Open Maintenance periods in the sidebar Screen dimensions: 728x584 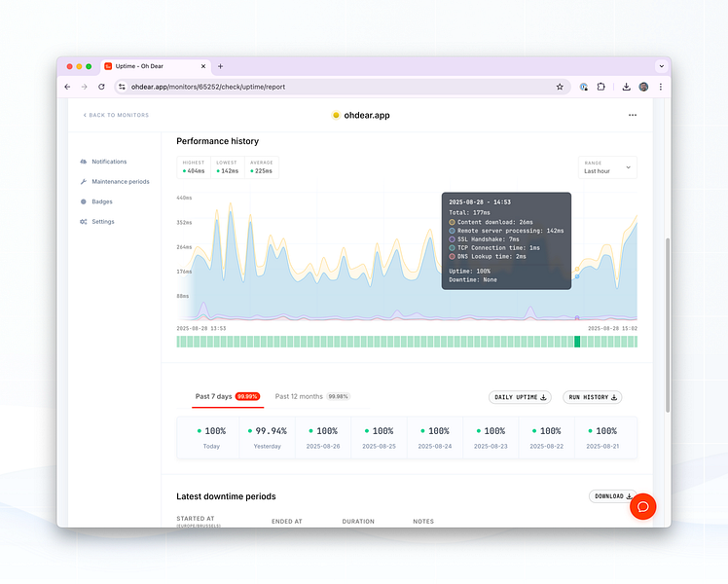click(121, 181)
